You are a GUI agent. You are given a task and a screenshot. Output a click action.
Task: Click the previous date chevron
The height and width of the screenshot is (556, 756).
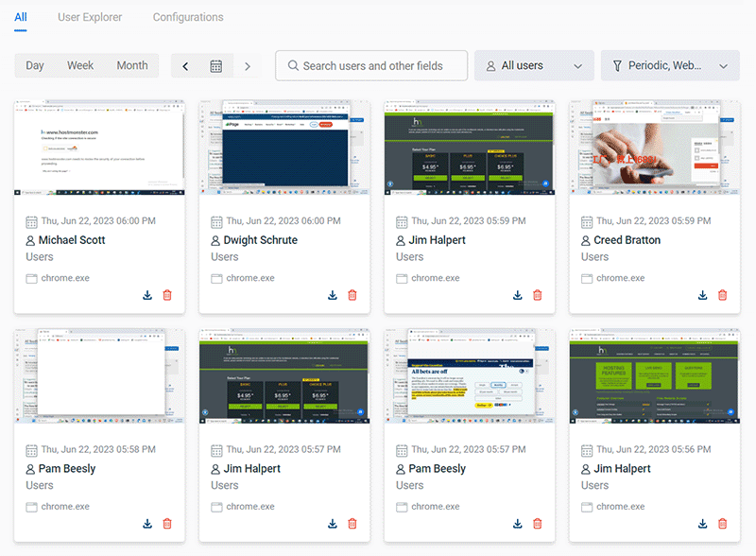click(185, 65)
